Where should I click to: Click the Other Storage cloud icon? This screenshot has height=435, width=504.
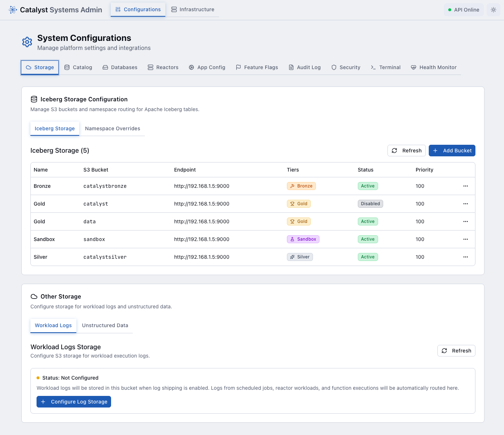click(34, 296)
